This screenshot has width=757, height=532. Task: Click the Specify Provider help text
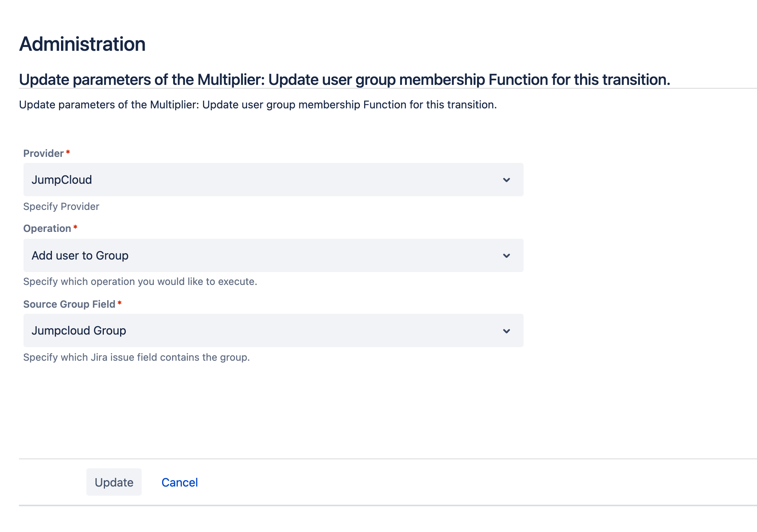tap(61, 207)
